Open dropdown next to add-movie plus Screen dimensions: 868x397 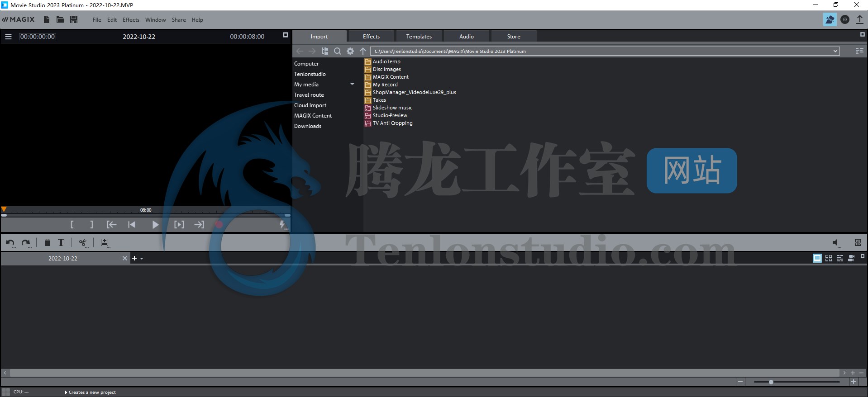(x=142, y=259)
